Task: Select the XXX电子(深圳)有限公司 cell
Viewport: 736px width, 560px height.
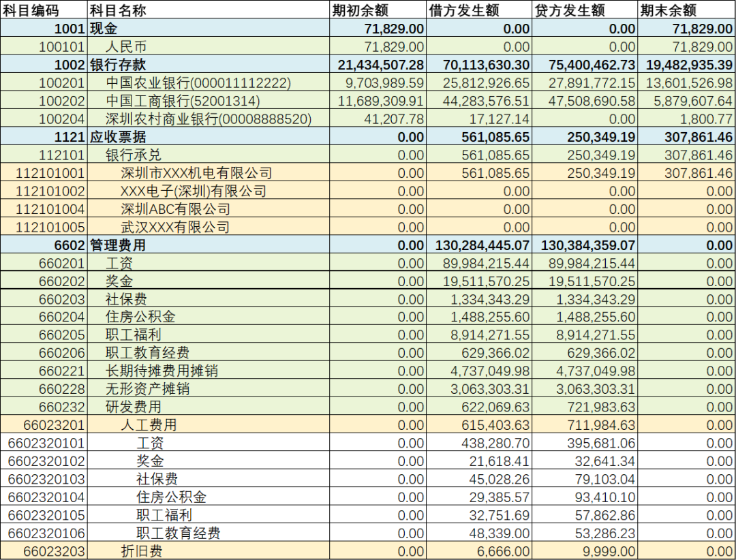Action: pyautogui.click(x=209, y=191)
